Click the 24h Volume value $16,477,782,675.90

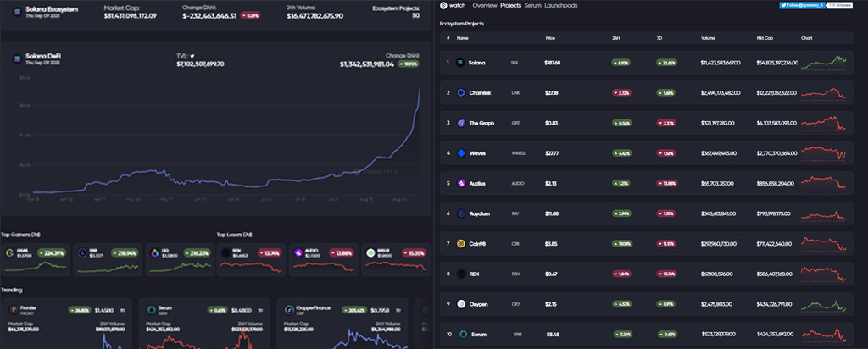[x=314, y=16]
